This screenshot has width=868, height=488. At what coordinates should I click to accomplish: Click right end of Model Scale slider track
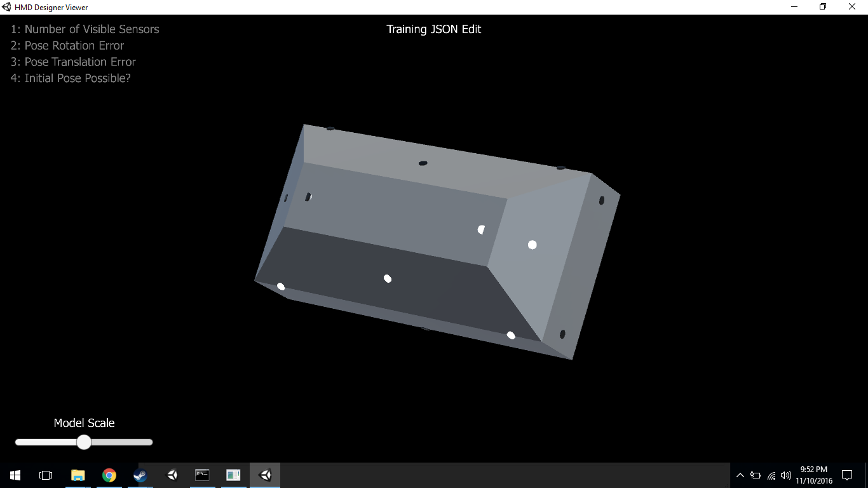pyautogui.click(x=150, y=442)
